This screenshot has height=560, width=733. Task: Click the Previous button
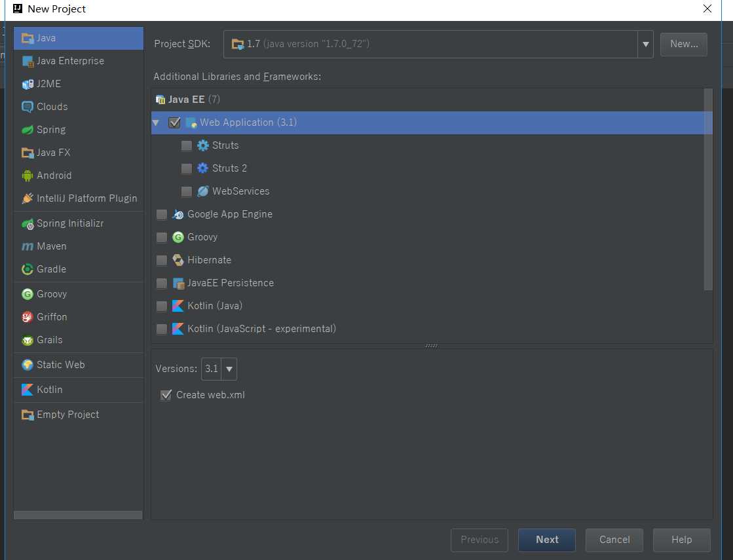click(479, 540)
